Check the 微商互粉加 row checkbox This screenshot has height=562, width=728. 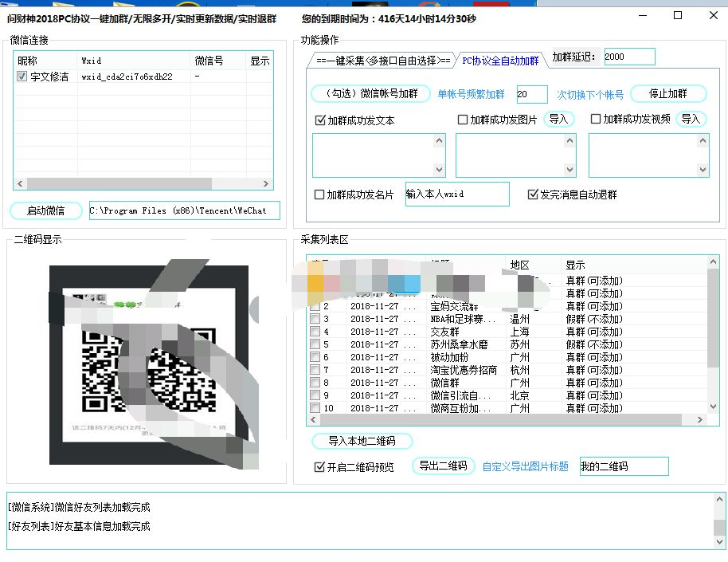315,407
